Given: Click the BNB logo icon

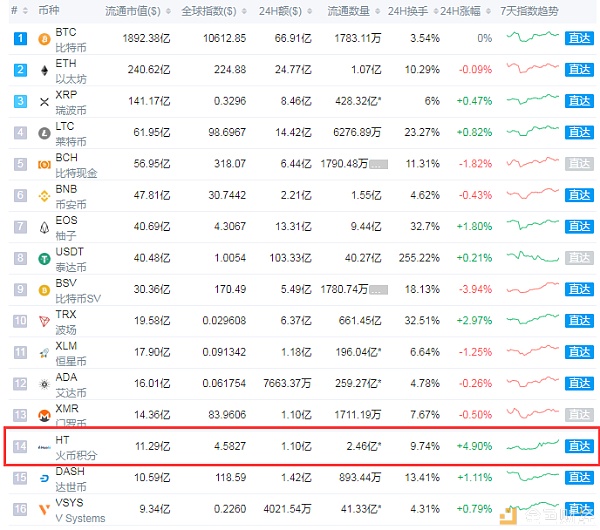Looking at the screenshot, I should [x=44, y=196].
